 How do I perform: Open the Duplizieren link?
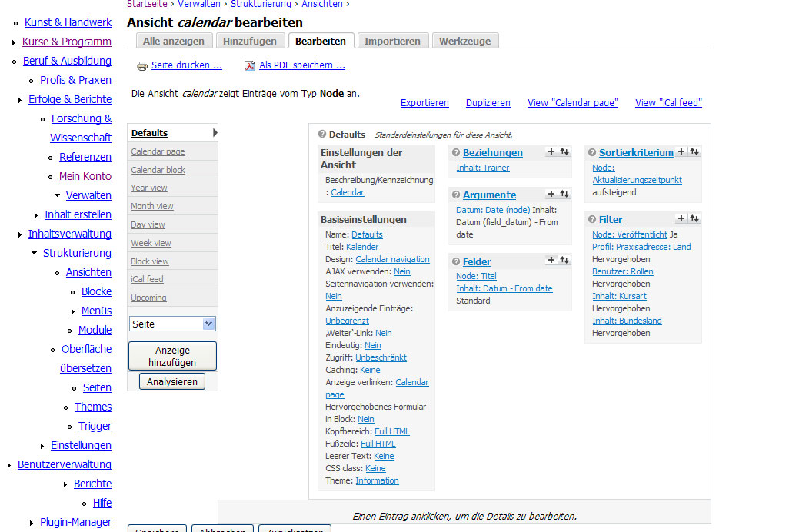tap(488, 103)
